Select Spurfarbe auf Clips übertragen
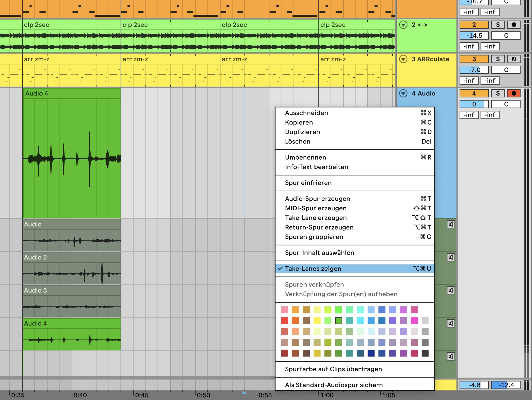Screen dimensions: 532x400 tap(333, 369)
